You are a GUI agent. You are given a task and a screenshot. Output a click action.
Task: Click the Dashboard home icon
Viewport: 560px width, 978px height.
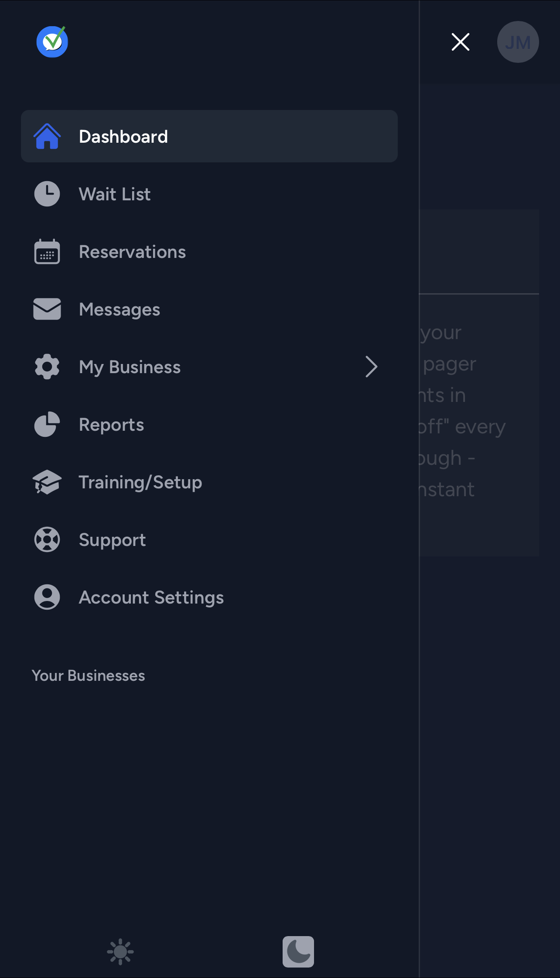(47, 136)
